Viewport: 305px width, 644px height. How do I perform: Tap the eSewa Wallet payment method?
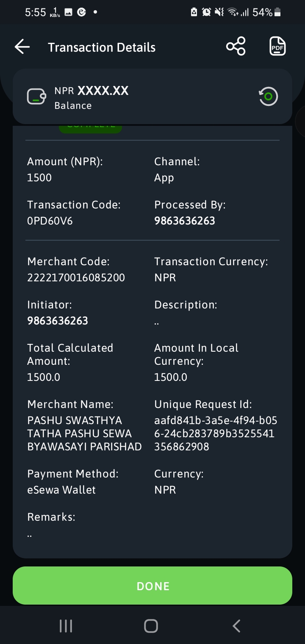(61, 490)
